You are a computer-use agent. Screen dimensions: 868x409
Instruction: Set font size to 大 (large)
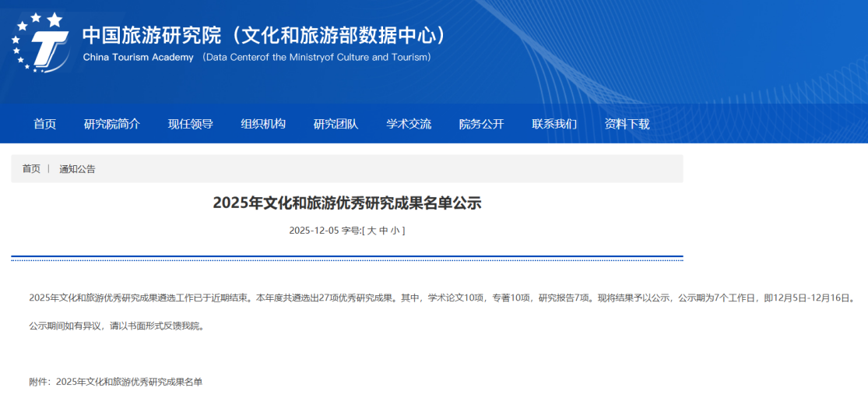pos(371,231)
